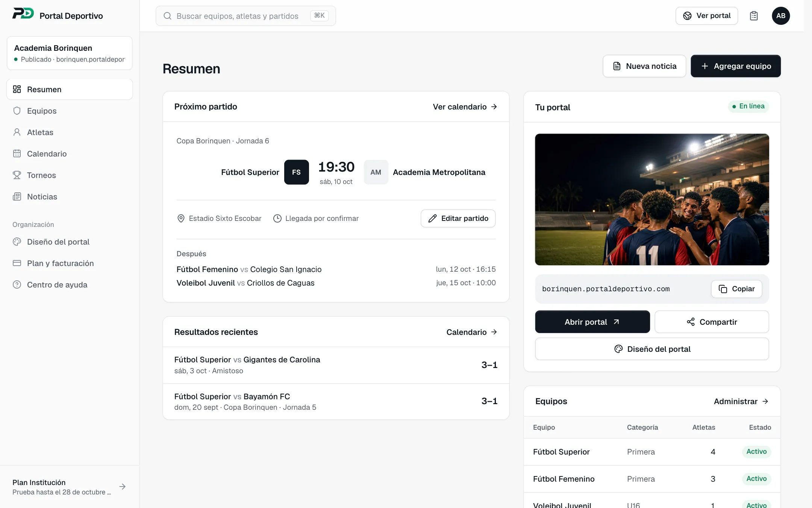Image resolution: width=812 pixels, height=508 pixels.
Task: Click Fútbol Femenino row in Equipos table
Action: [x=652, y=479]
